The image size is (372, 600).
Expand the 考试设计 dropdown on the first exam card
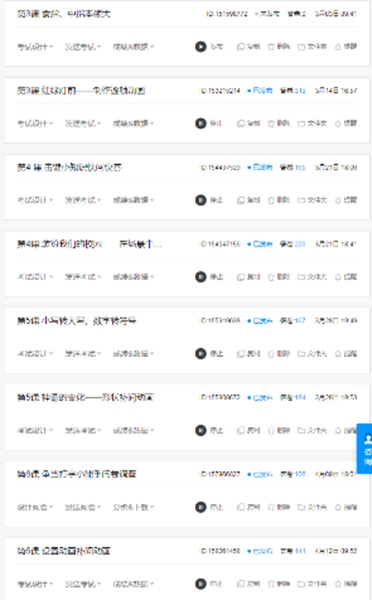(35, 47)
